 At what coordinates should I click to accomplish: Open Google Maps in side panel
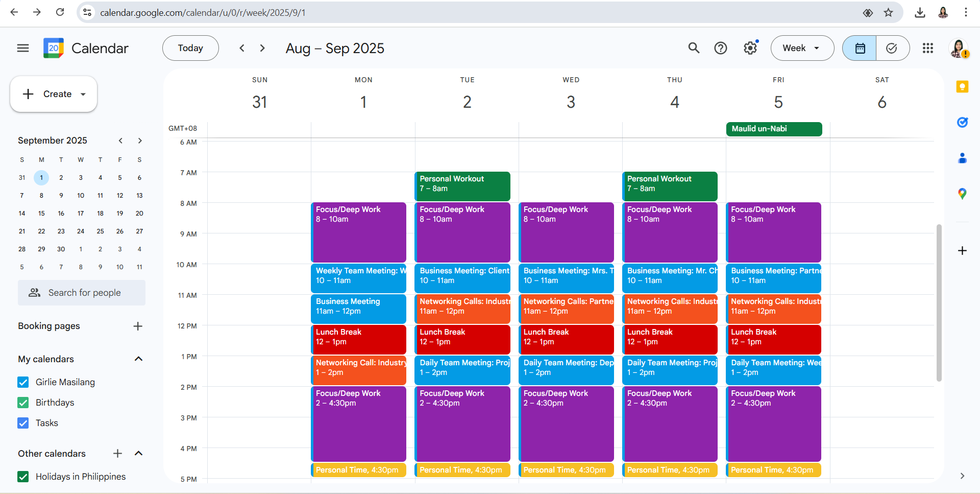tap(962, 194)
